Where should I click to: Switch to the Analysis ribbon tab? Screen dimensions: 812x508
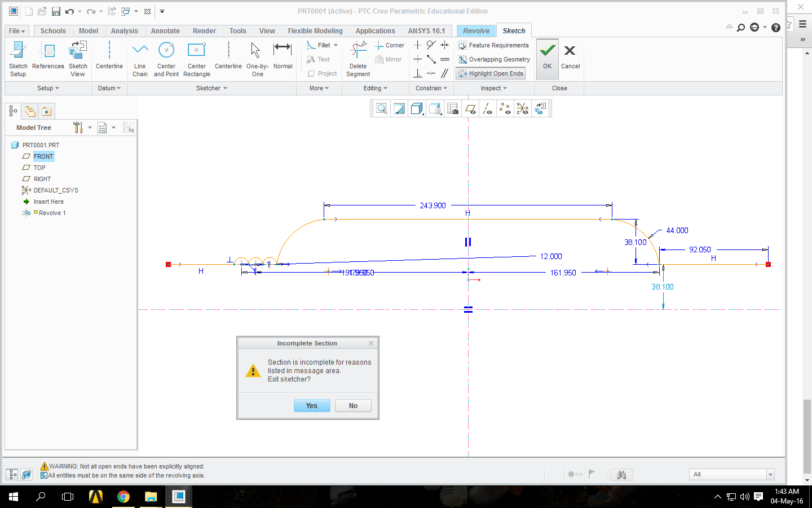coord(125,31)
